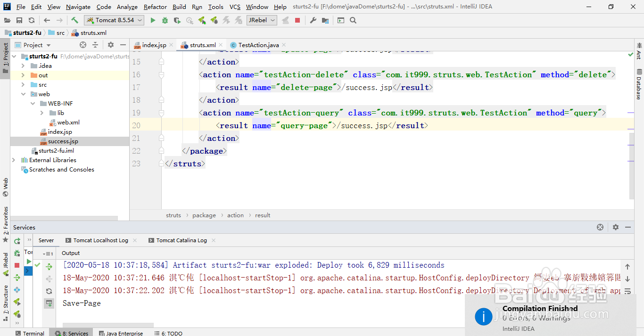Open the Tomcat 8.5.54 run configuration dropdown

pyautogui.click(x=114, y=20)
